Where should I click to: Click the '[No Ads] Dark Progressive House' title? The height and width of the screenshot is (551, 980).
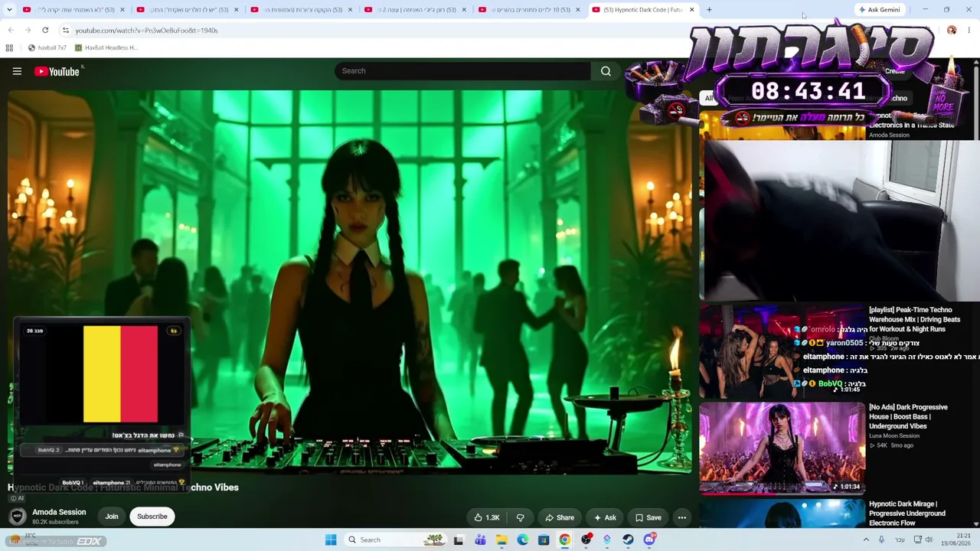click(x=908, y=416)
